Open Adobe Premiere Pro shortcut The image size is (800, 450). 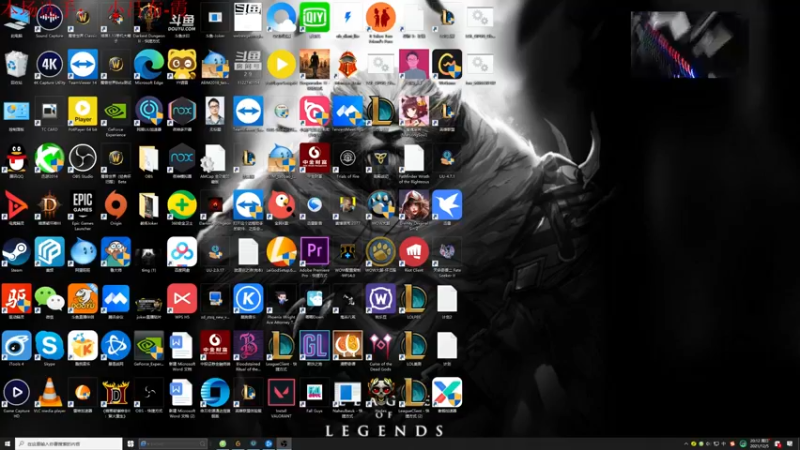pos(314,252)
